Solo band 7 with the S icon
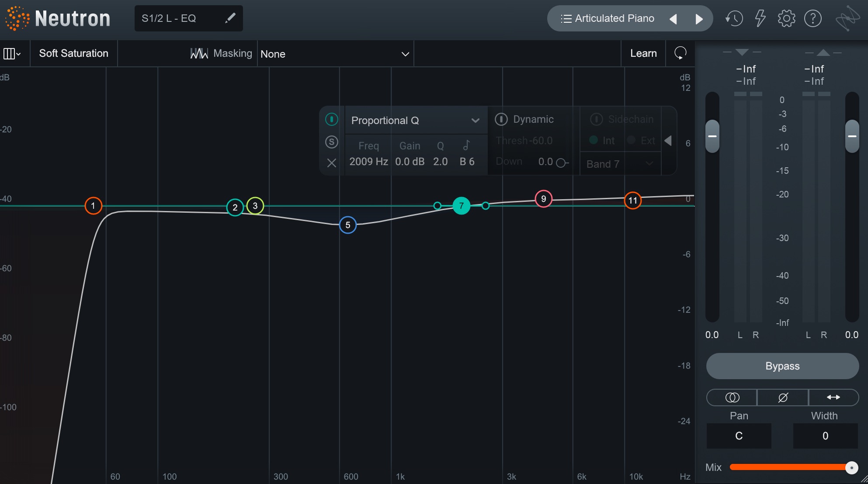The height and width of the screenshot is (484, 868). click(332, 142)
